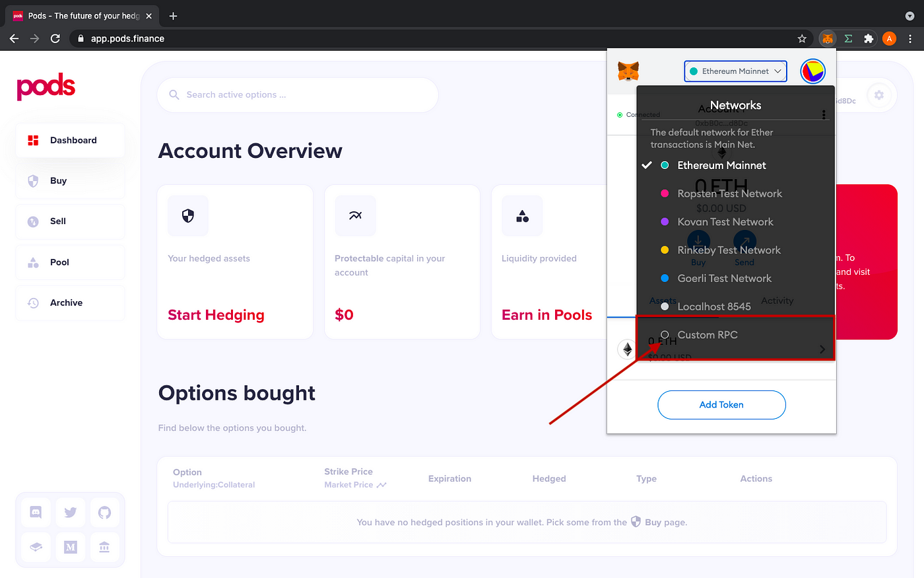Screen dimensions: 924x578
Task: Click the Start Hedging link
Action: pos(216,315)
